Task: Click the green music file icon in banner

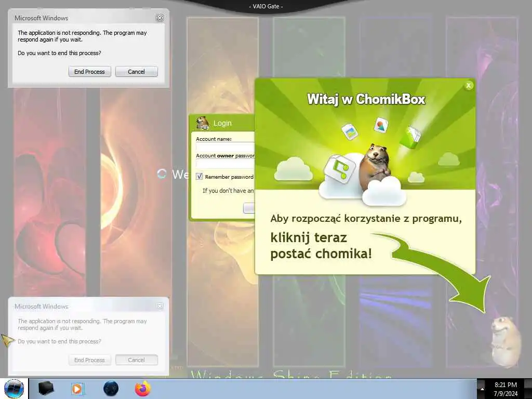Action: [340, 168]
